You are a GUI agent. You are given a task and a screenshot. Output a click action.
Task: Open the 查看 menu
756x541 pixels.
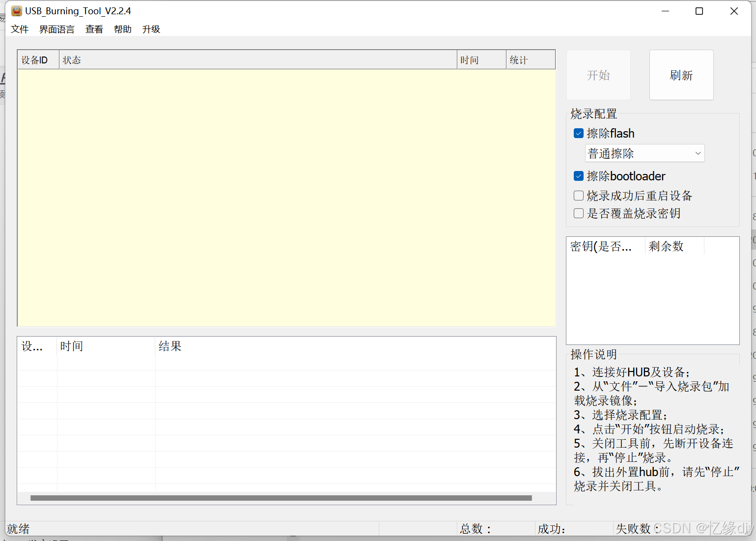[94, 29]
